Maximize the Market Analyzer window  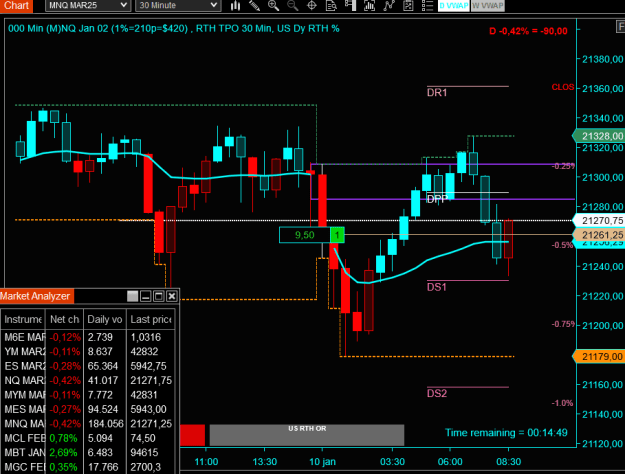[x=159, y=296]
